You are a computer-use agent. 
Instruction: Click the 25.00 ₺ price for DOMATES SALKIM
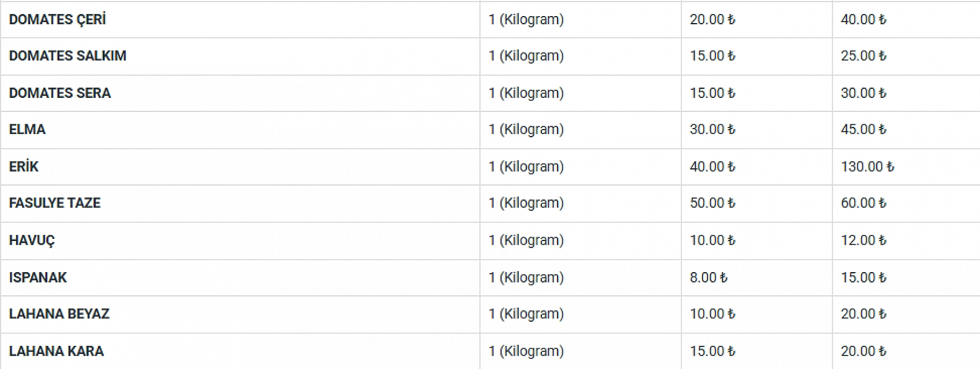pyautogui.click(x=863, y=56)
